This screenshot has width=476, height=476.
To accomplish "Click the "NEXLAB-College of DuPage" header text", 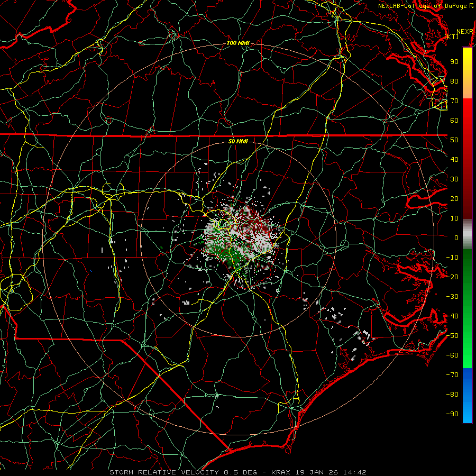I will coord(423,6).
